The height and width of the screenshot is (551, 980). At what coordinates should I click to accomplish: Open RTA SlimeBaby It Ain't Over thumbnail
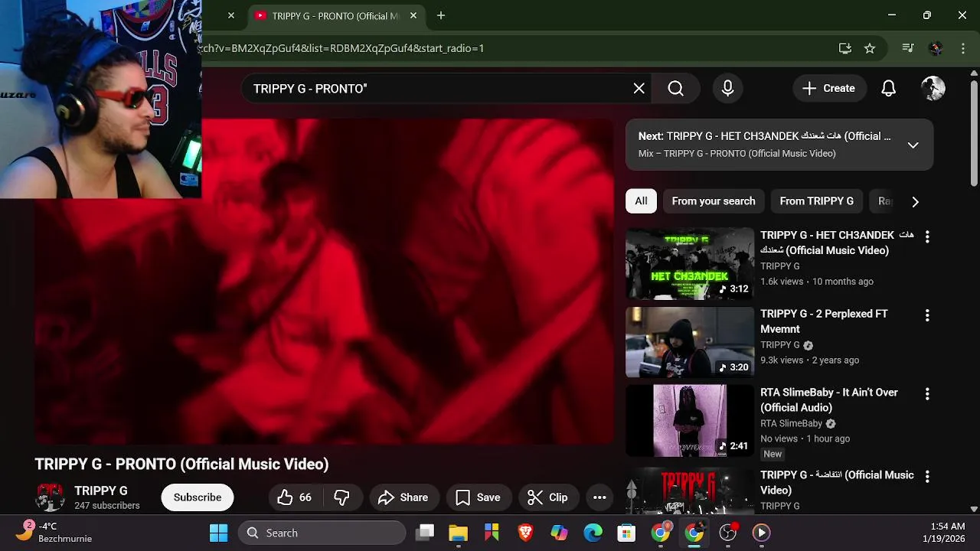690,421
